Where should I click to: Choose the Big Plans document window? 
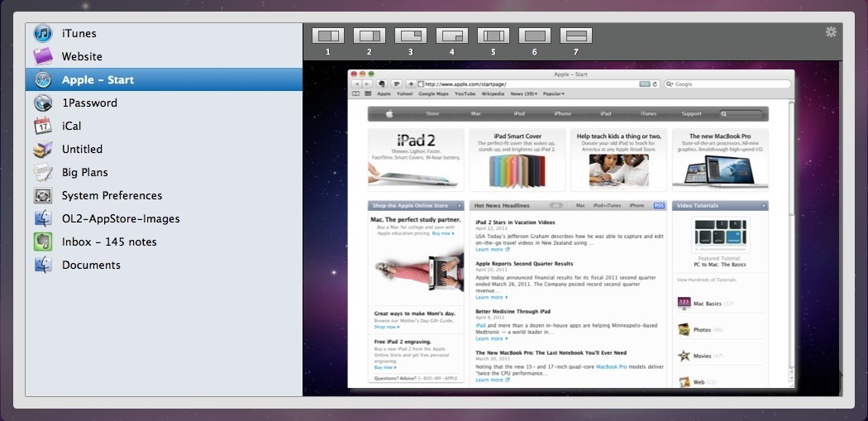[164, 173]
